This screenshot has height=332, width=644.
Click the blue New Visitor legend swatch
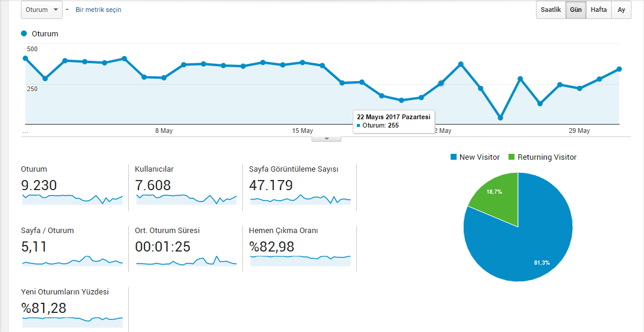(x=454, y=157)
